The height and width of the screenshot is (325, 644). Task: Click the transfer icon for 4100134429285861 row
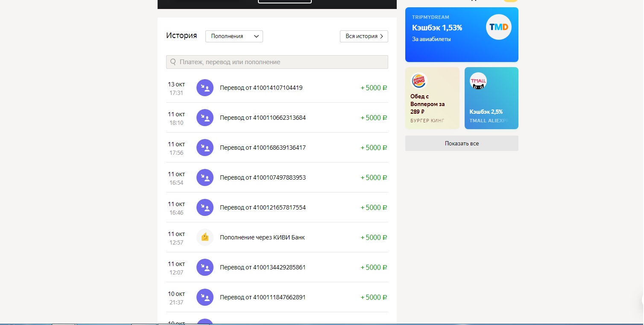point(205,267)
